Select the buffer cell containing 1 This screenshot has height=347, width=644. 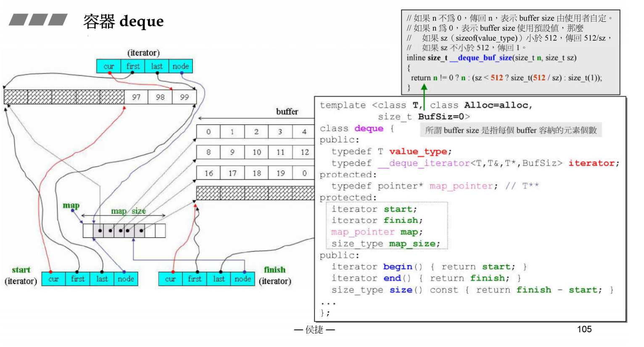coord(232,131)
